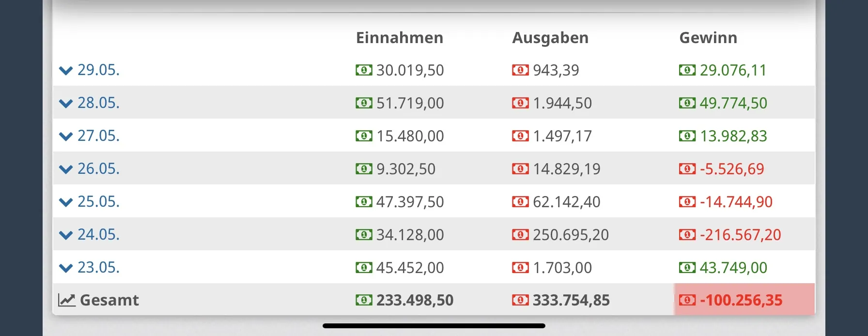Viewport: 868px width, 336px height.
Task: Open the 26.05. date link
Action: click(x=98, y=168)
